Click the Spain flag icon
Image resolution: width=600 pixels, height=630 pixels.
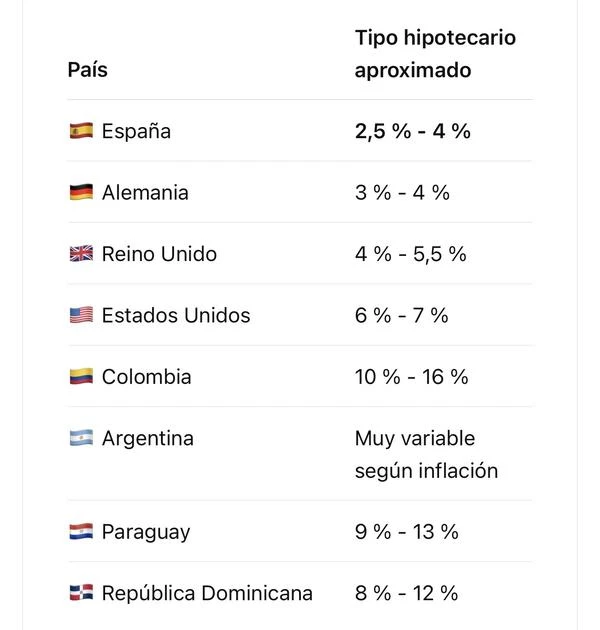(x=81, y=131)
